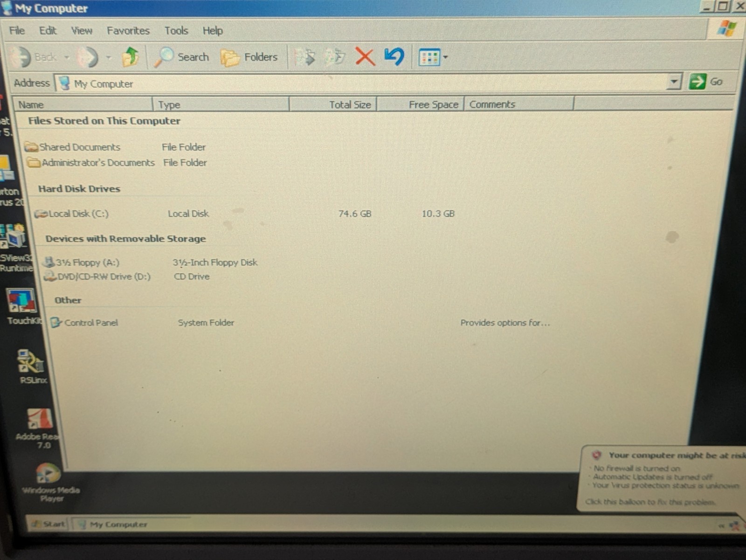Select the Administrator's Documents folder icon
The height and width of the screenshot is (560, 746).
(34, 163)
